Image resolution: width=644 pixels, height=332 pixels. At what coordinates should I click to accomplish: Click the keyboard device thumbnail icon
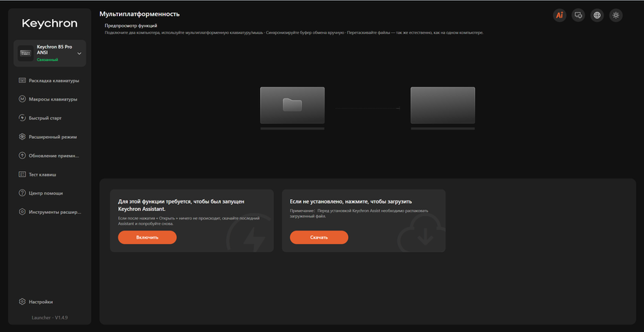point(26,54)
